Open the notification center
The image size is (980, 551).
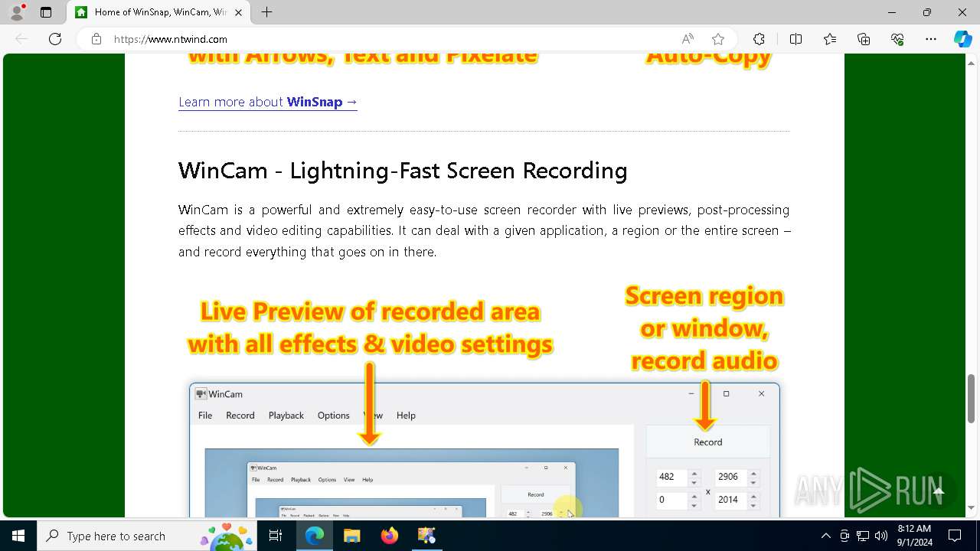point(955,536)
